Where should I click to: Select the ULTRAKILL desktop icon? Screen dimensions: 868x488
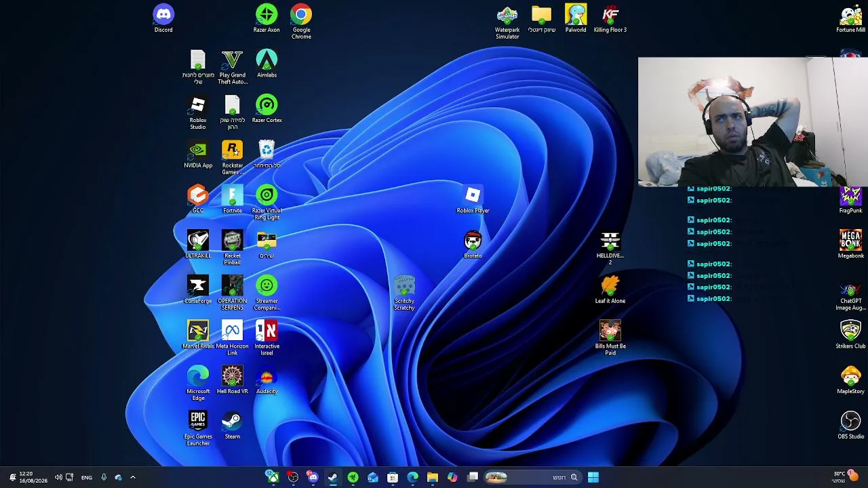pyautogui.click(x=198, y=245)
